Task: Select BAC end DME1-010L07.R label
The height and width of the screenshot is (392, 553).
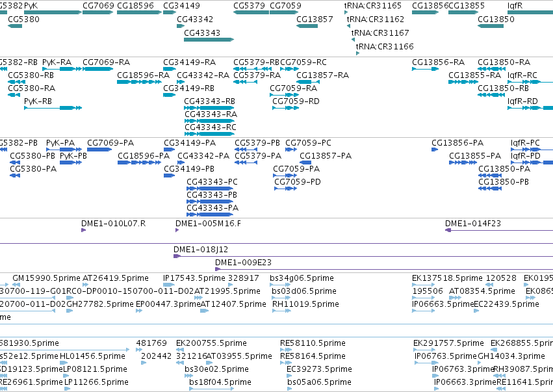Action: tap(113, 224)
